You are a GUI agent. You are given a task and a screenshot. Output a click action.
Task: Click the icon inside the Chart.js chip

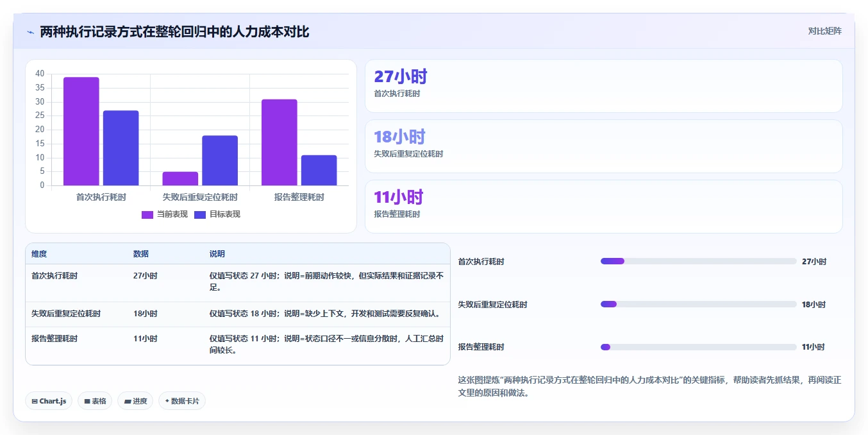35,402
